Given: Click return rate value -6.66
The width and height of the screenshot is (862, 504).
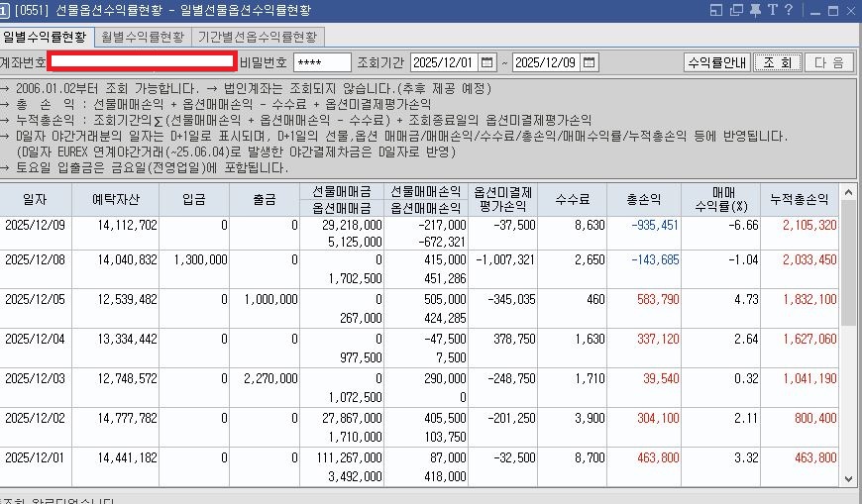Looking at the screenshot, I should pos(743,226).
